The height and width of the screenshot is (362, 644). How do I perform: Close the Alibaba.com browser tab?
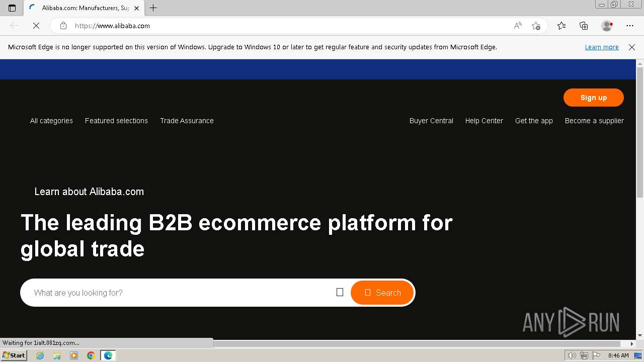tap(136, 8)
